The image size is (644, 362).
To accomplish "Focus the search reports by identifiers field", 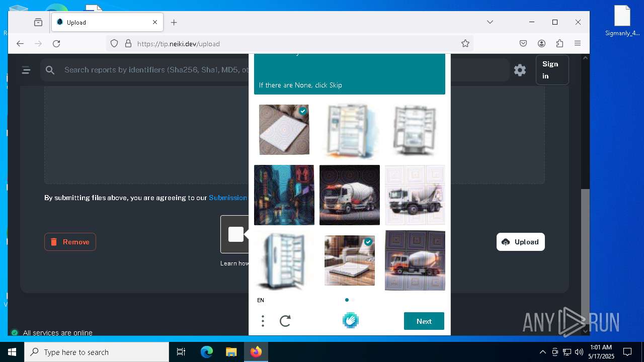I will tap(156, 70).
